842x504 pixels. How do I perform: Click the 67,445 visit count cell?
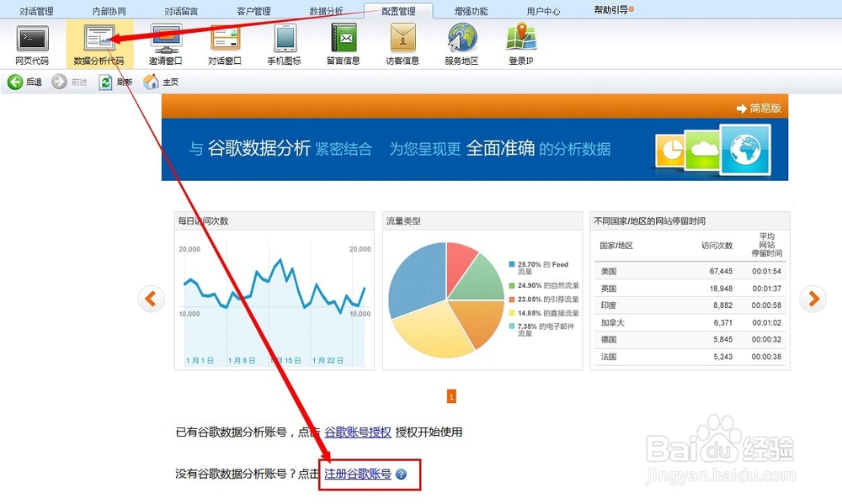tap(722, 272)
